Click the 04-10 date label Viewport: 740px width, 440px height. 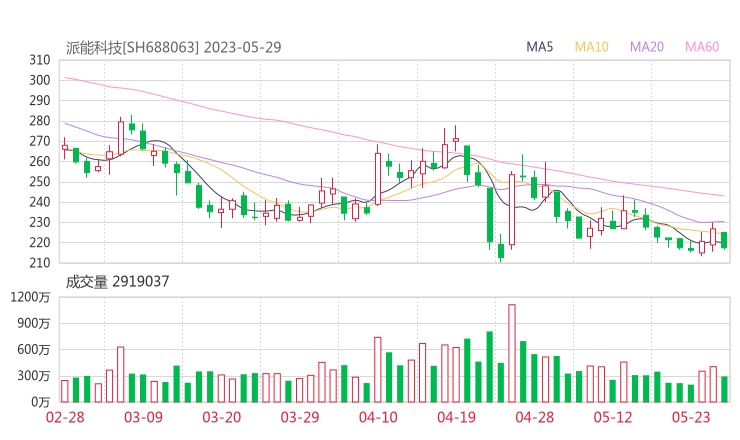coord(378,417)
